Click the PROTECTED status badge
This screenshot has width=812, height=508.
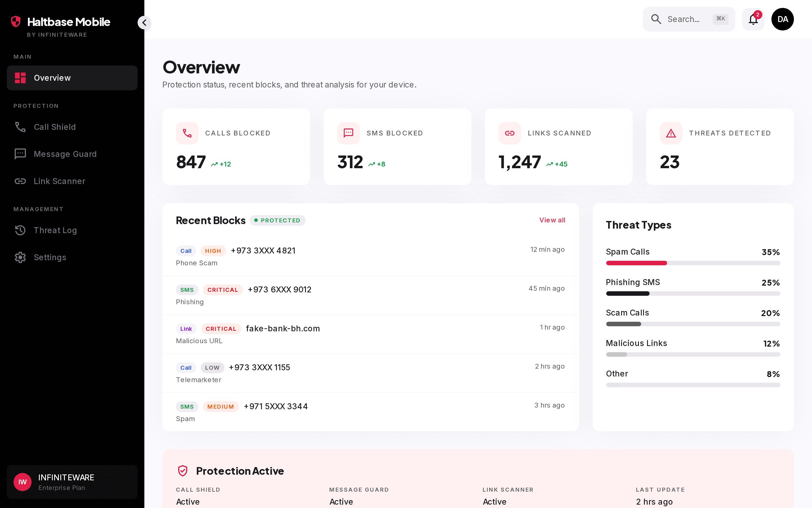pyautogui.click(x=277, y=220)
